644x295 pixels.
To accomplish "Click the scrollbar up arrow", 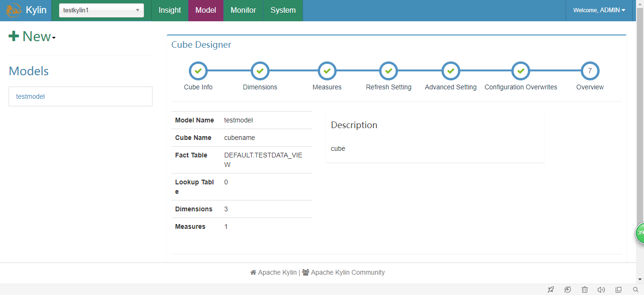I will point(640,4).
